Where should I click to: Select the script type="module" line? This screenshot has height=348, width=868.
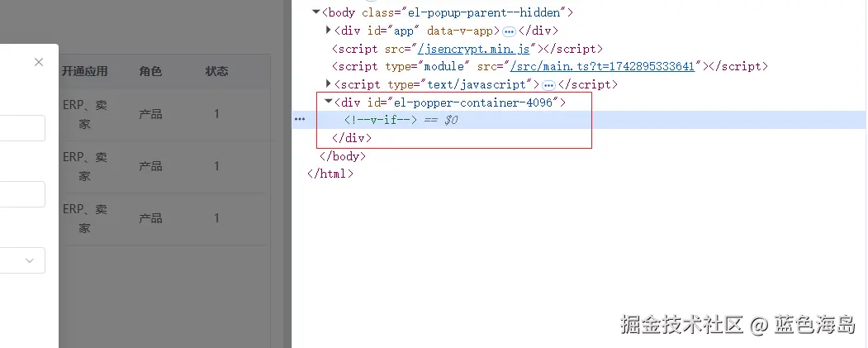[550, 66]
